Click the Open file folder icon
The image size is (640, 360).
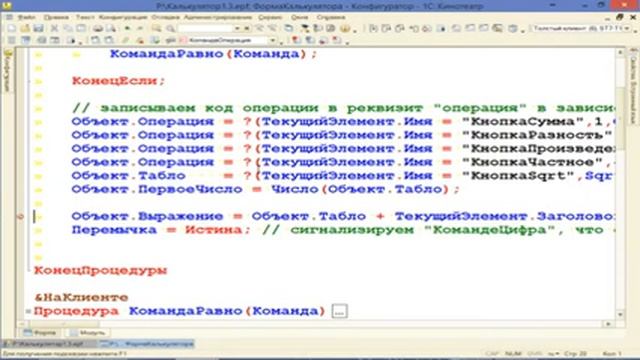tap(25, 28)
